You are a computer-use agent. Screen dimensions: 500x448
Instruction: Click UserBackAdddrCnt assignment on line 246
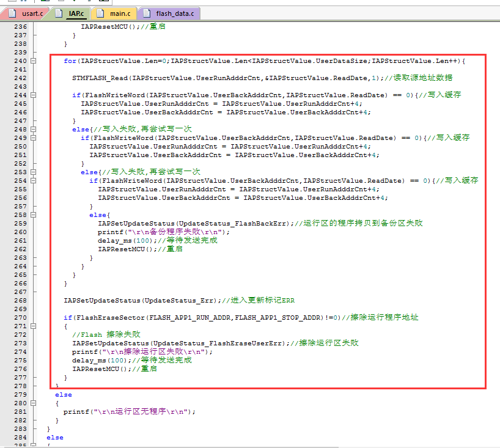pyautogui.click(x=226, y=112)
